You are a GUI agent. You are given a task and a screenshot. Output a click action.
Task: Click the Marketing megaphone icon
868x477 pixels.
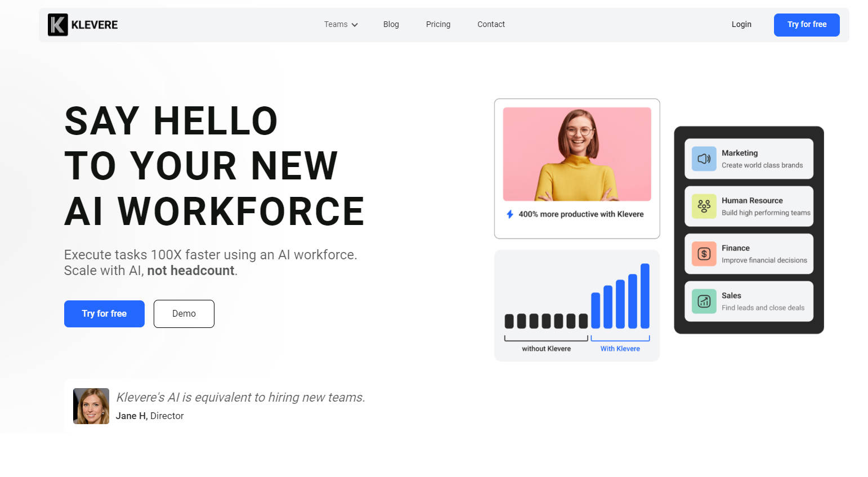[704, 159]
